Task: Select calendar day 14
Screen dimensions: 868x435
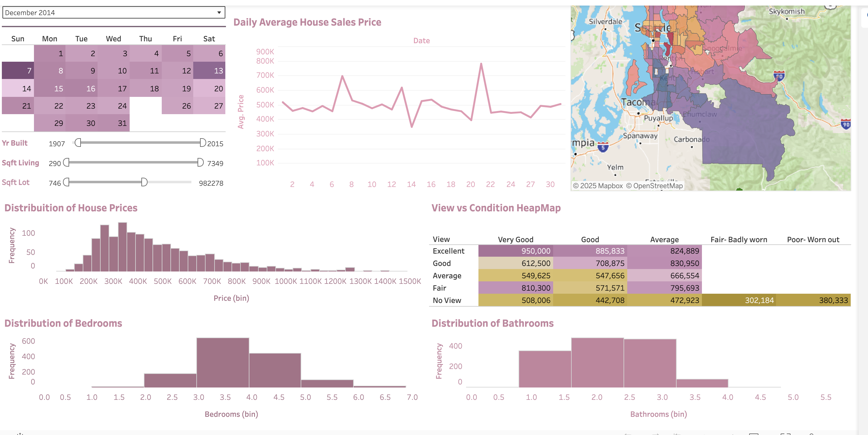Action: point(18,88)
